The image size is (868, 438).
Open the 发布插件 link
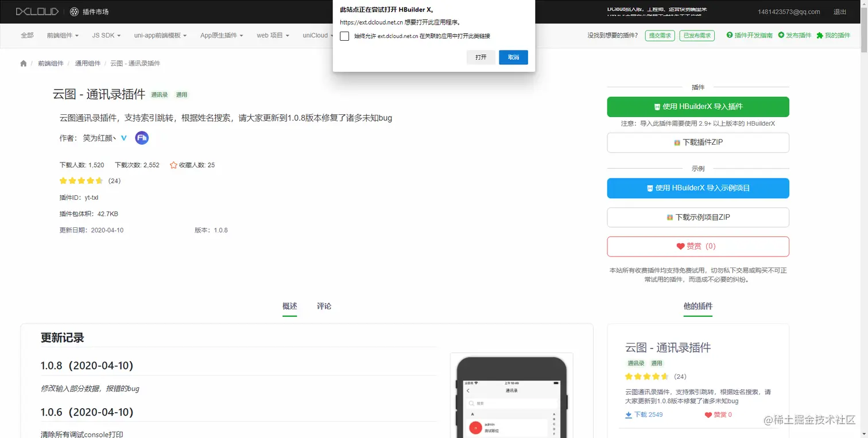pyautogui.click(x=795, y=36)
